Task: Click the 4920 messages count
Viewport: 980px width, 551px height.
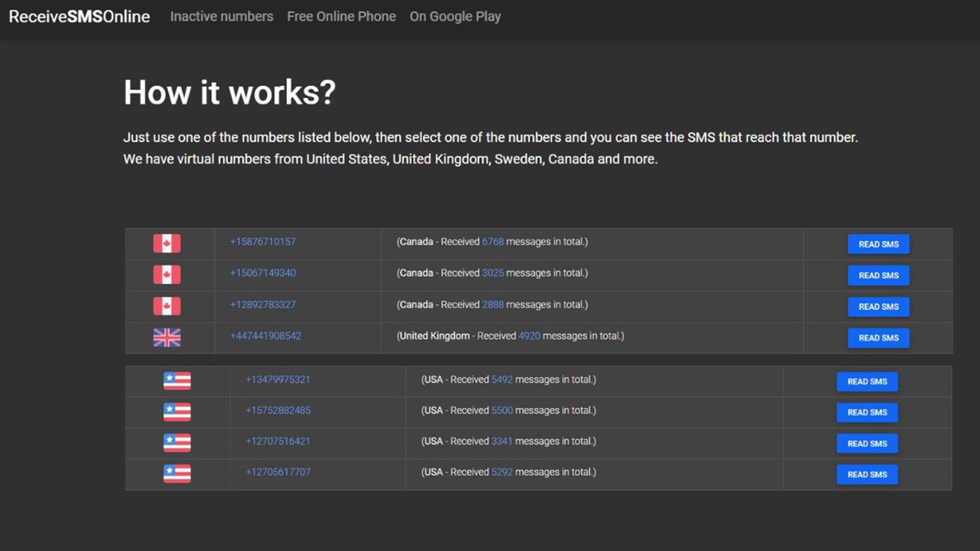Action: click(529, 336)
